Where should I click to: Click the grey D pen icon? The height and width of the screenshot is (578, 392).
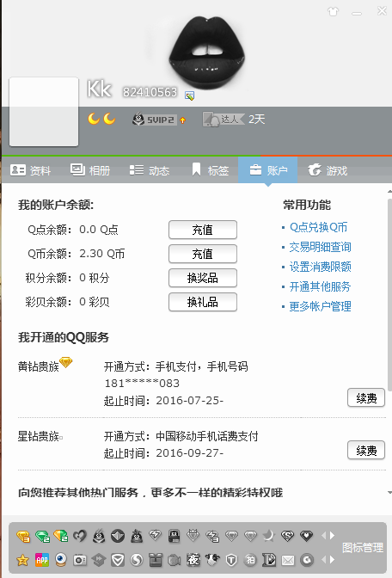pos(269,560)
